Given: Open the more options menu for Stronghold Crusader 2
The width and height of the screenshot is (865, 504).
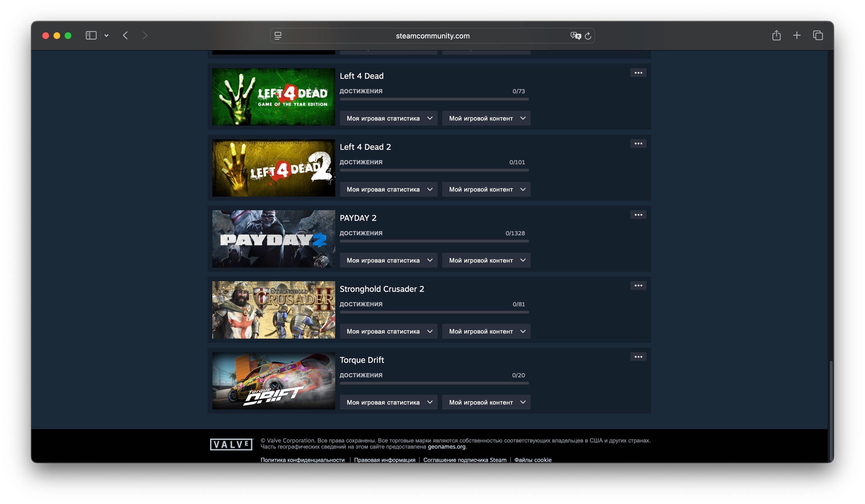Looking at the screenshot, I should pos(638,286).
